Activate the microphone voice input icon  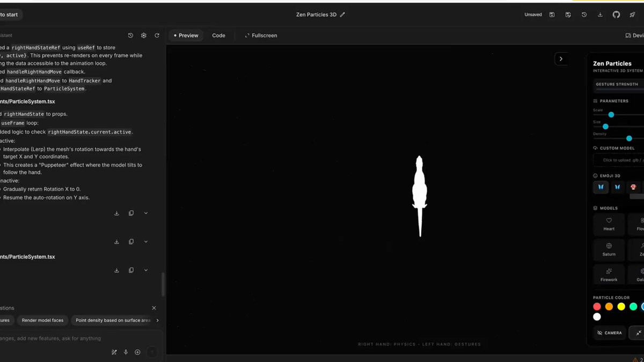[x=126, y=352]
